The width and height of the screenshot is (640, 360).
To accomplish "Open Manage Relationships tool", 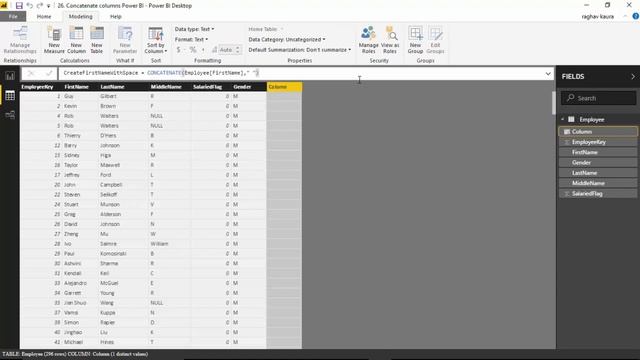I will click(20, 40).
